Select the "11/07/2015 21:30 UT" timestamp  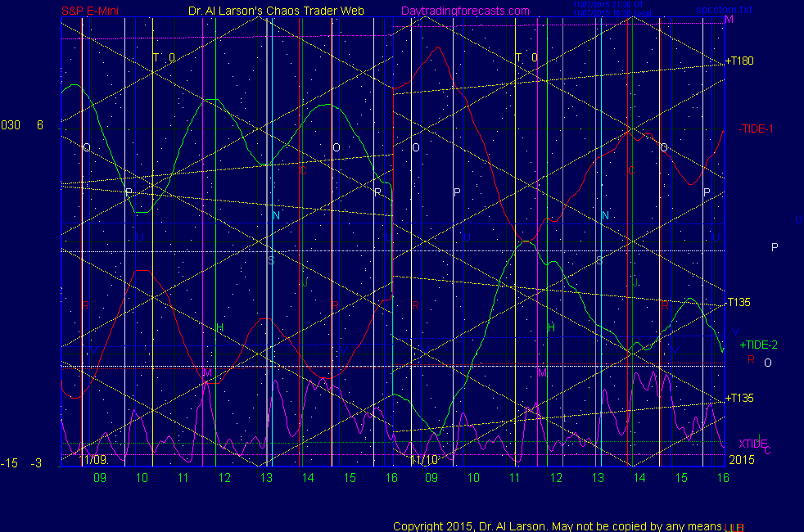608,5
